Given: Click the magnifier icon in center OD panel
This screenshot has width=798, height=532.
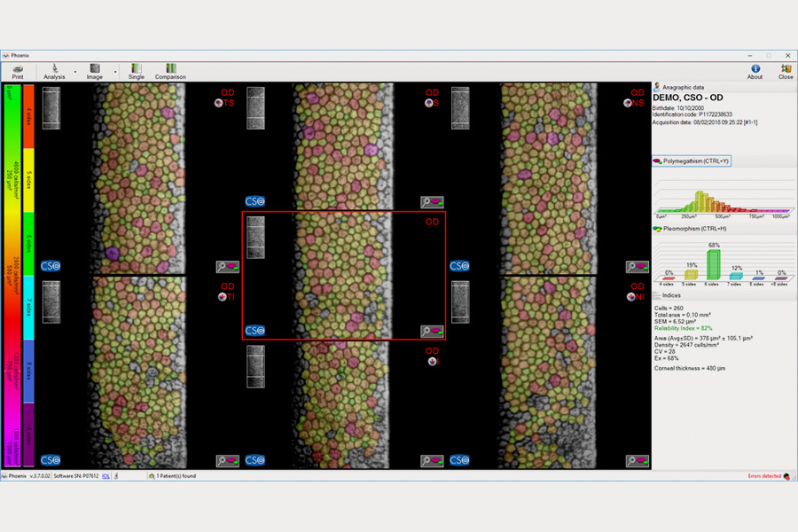Looking at the screenshot, I should [432, 331].
